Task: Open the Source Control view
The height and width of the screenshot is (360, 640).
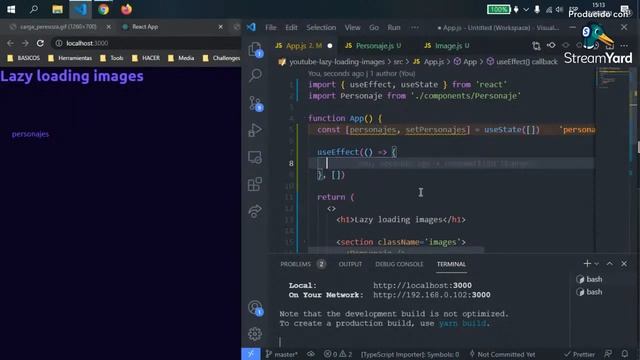Action: coord(256,103)
